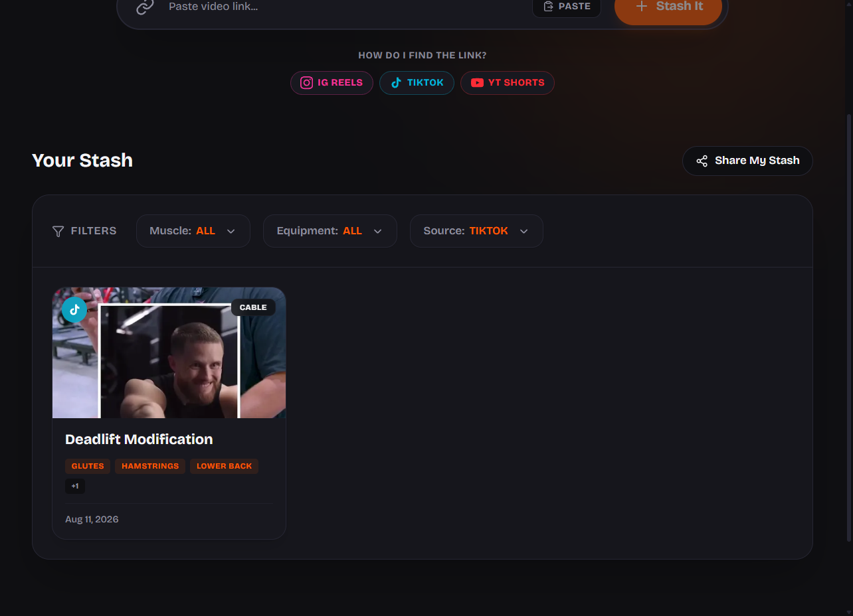Image resolution: width=853 pixels, height=616 pixels.
Task: Open the Deadlift Modification video thumbnail
Action: click(169, 352)
